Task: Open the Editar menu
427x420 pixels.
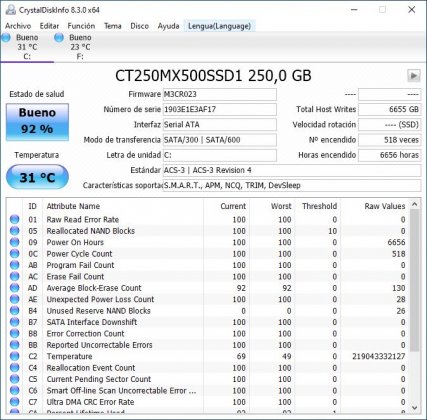Action: tap(49, 26)
